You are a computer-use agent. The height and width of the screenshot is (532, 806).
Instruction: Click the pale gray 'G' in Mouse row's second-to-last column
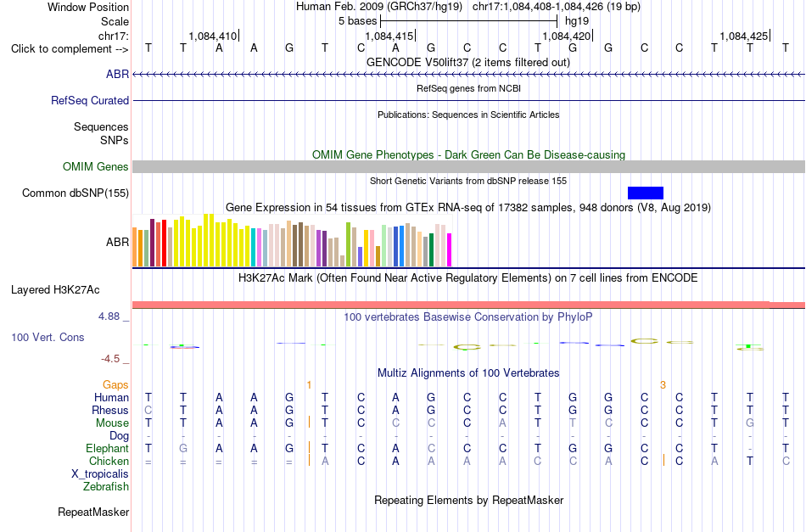click(x=750, y=423)
